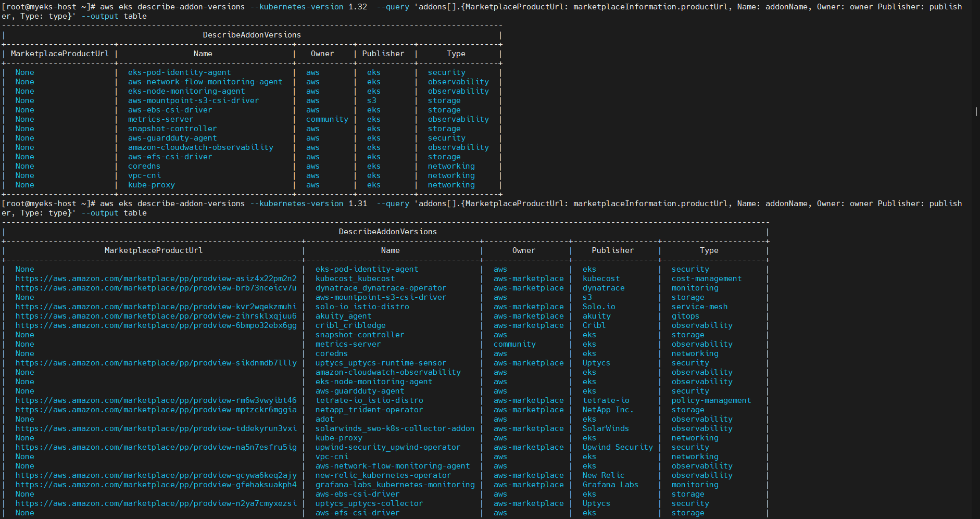This screenshot has width=980, height=519.
Task: Click the cost-management type cell
Action: coord(707,279)
